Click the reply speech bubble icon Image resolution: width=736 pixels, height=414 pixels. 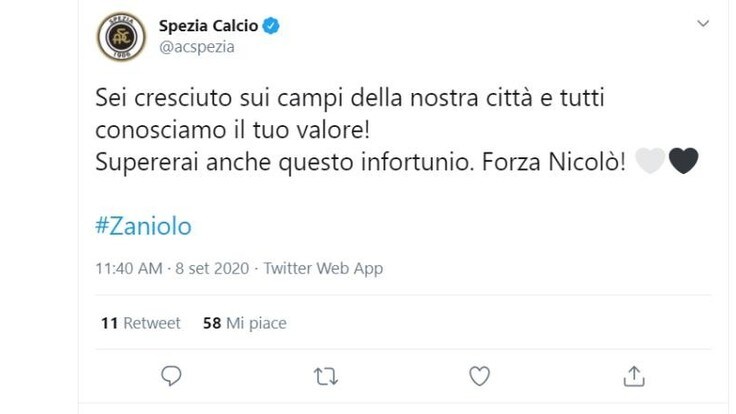(x=171, y=376)
